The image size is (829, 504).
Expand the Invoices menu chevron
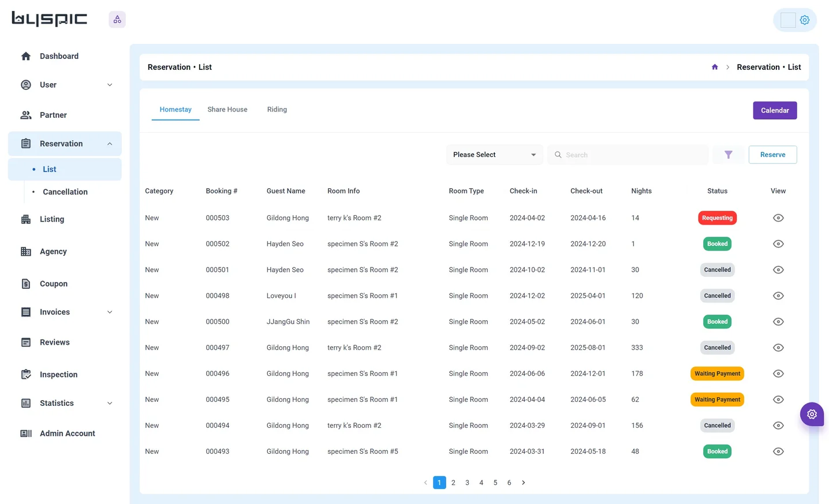(110, 312)
